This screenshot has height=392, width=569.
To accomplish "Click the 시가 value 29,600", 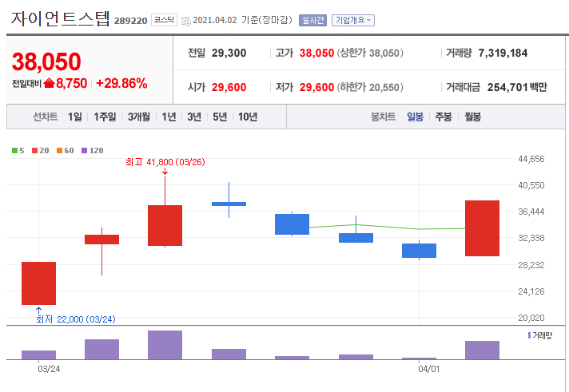I will pyautogui.click(x=229, y=87).
